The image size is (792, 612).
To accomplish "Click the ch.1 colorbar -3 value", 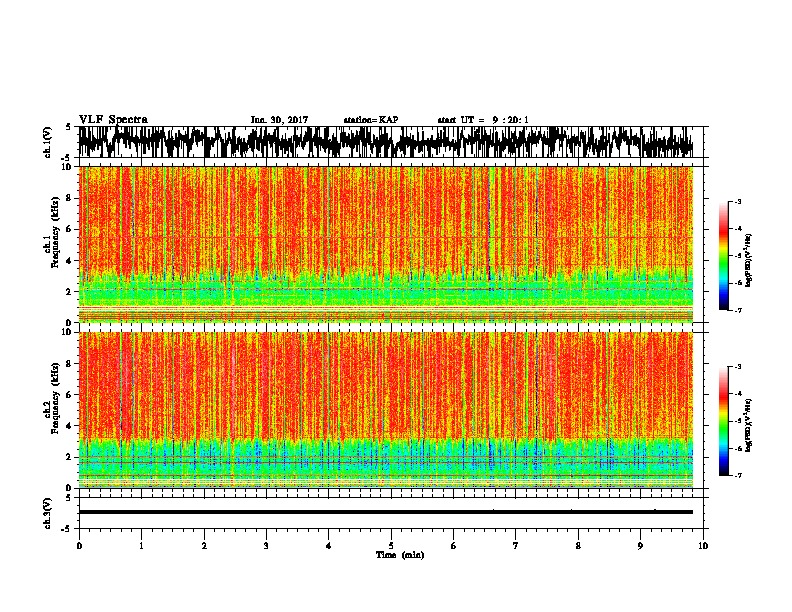I will 737,202.
